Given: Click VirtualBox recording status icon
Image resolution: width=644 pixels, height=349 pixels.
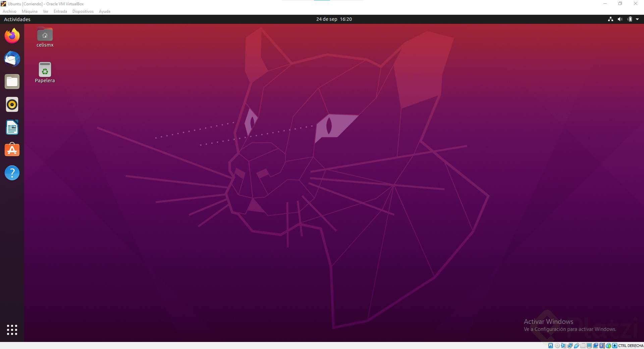Looking at the screenshot, I should 595,346.
